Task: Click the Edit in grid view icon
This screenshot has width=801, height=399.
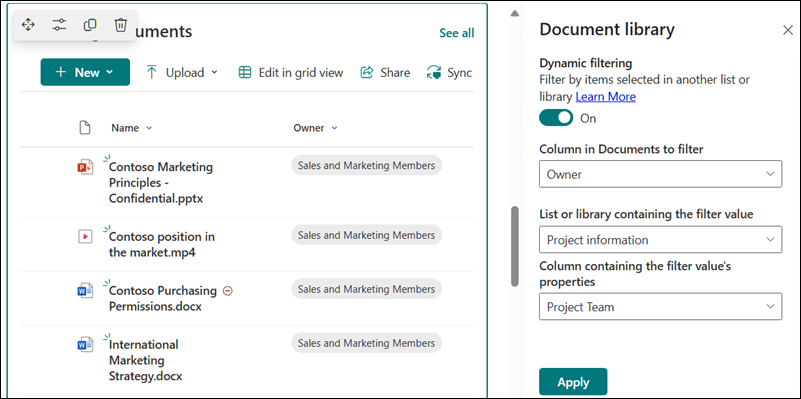Action: (245, 73)
